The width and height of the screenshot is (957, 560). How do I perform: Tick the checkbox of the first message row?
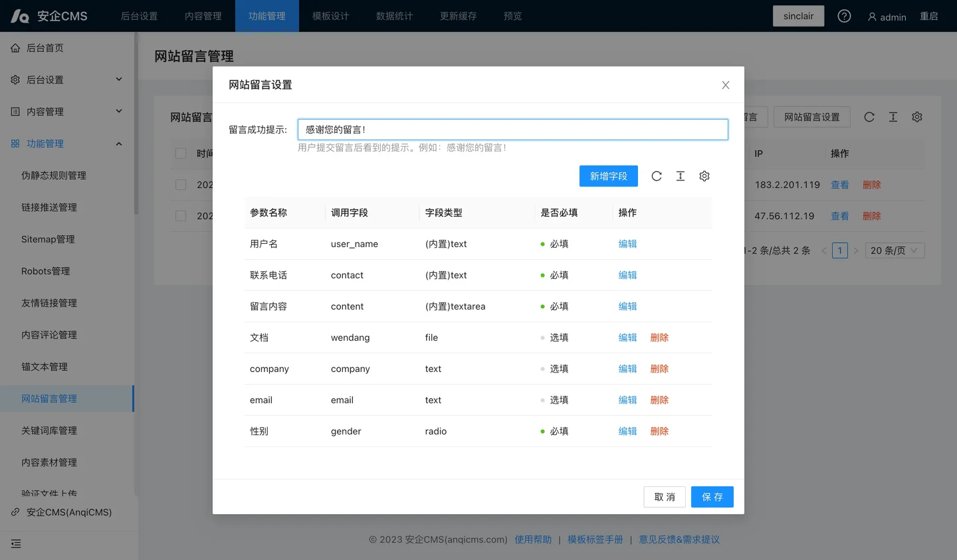click(x=181, y=185)
